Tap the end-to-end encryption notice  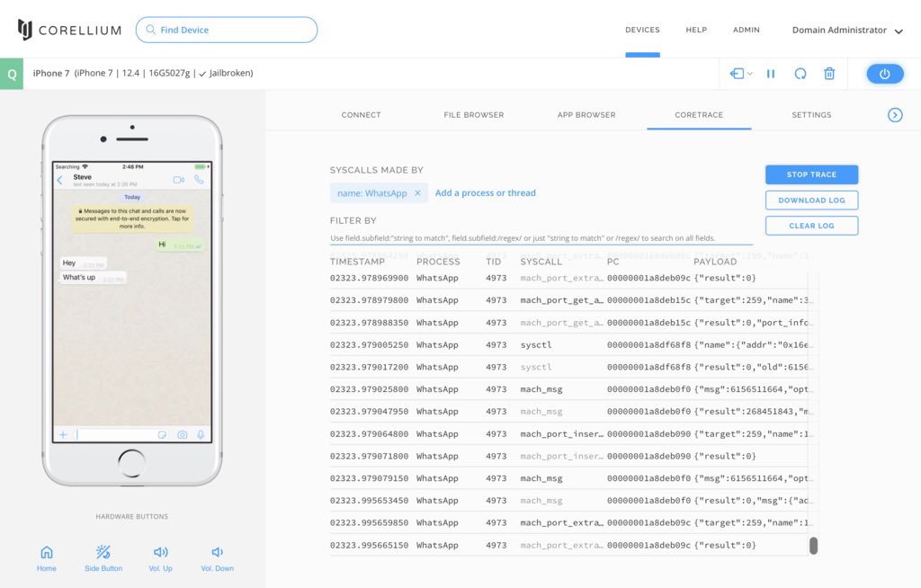[x=132, y=218]
